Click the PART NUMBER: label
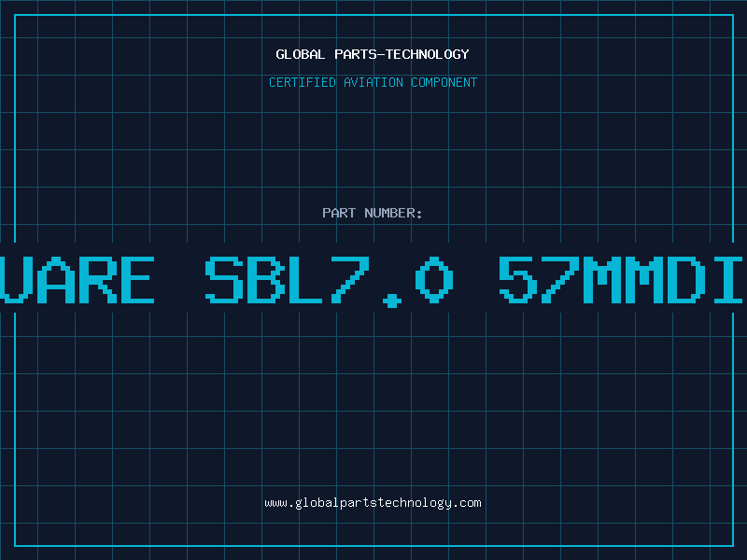 373,213
